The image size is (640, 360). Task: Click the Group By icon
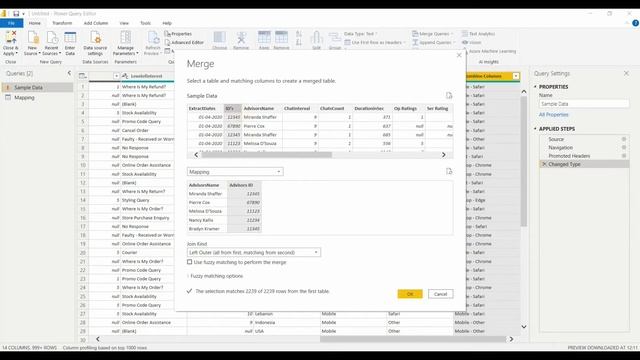point(335,38)
